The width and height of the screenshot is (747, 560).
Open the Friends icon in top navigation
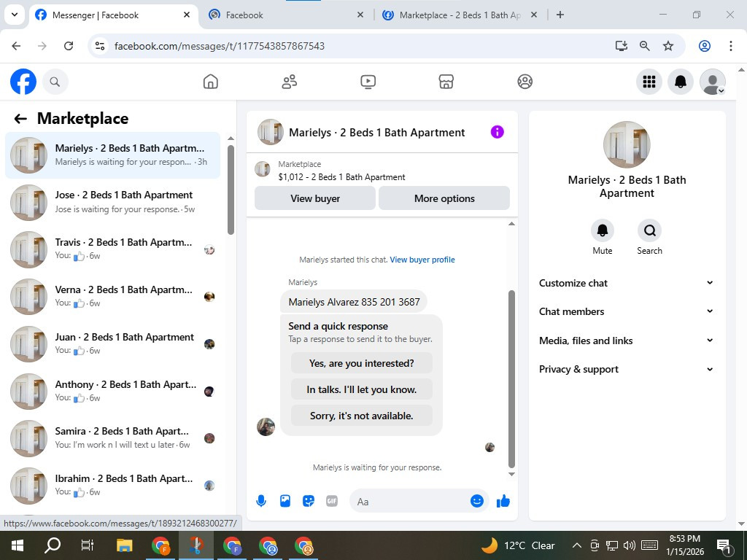pos(289,82)
